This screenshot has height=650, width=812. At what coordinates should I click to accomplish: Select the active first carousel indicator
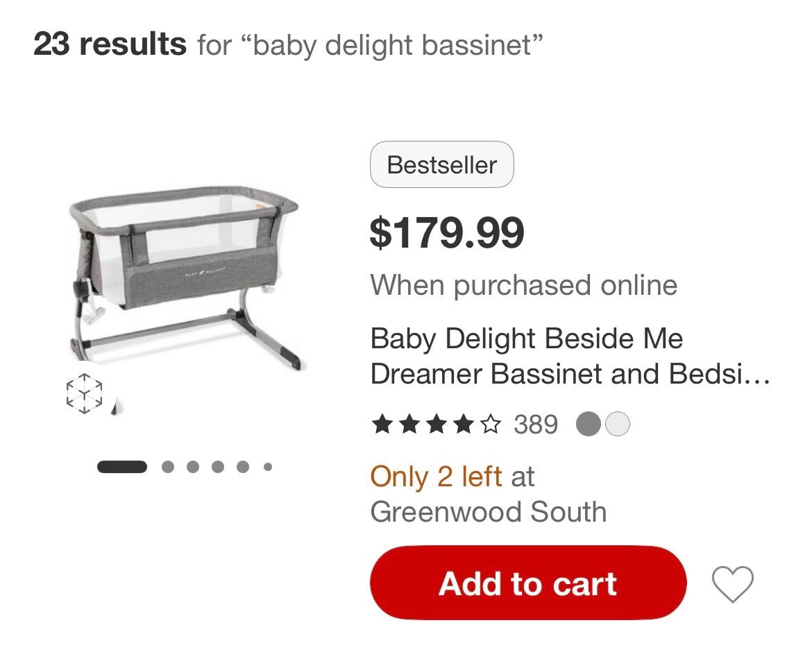[x=122, y=467]
